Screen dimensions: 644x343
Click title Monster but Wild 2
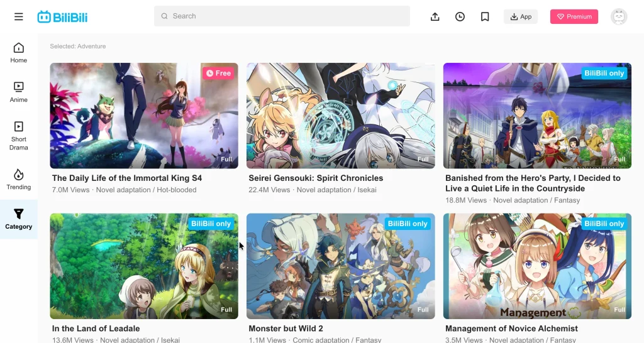(x=286, y=329)
